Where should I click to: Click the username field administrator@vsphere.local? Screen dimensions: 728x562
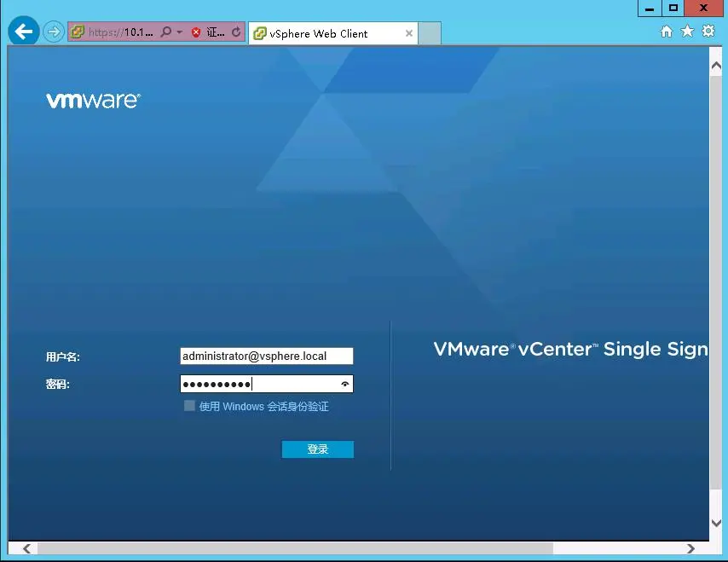point(267,356)
